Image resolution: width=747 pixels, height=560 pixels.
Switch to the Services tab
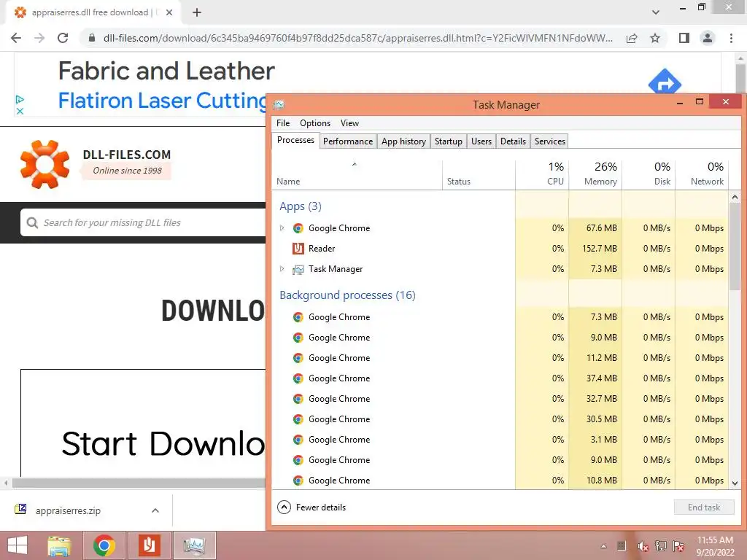[x=550, y=141]
